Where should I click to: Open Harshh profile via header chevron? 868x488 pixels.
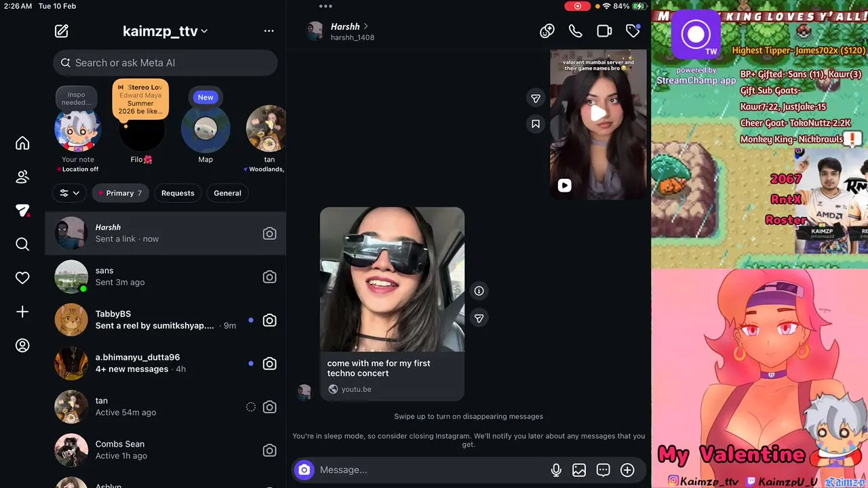366,26
